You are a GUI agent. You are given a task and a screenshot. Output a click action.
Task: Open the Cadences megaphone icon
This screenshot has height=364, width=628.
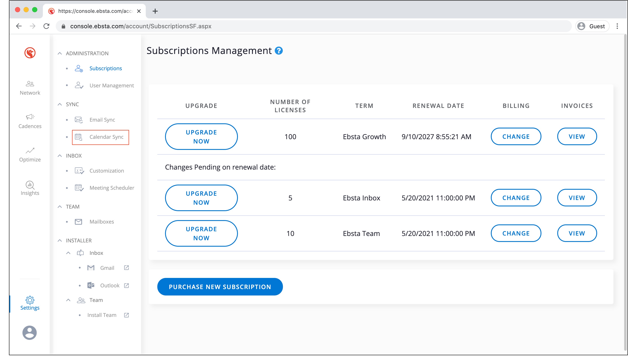30,117
